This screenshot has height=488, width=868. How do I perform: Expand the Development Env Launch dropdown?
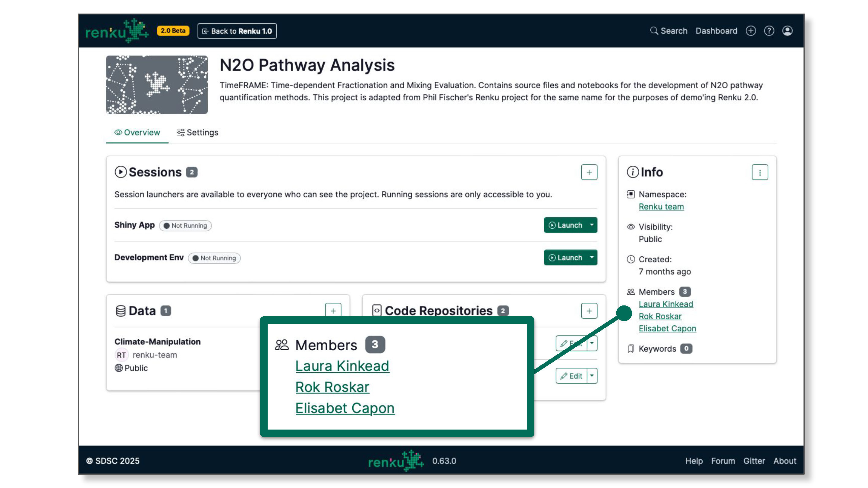(592, 258)
